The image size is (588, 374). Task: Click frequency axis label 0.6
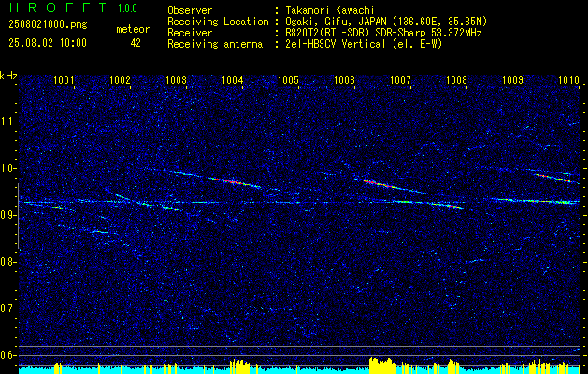pyautogui.click(x=8, y=355)
